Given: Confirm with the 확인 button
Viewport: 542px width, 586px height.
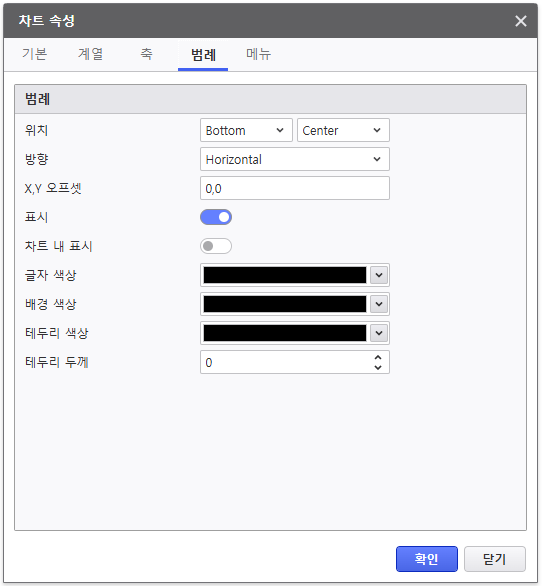Looking at the screenshot, I should 427,559.
